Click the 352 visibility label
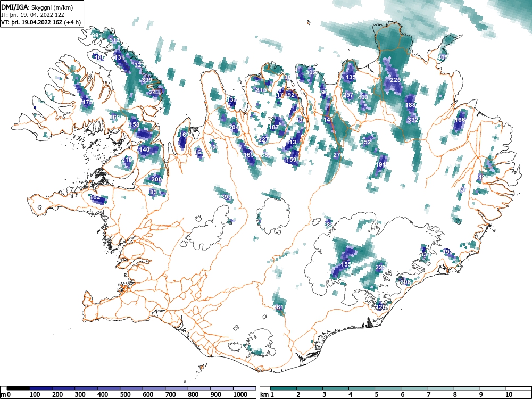This screenshot has height=399, width=532. (365, 142)
